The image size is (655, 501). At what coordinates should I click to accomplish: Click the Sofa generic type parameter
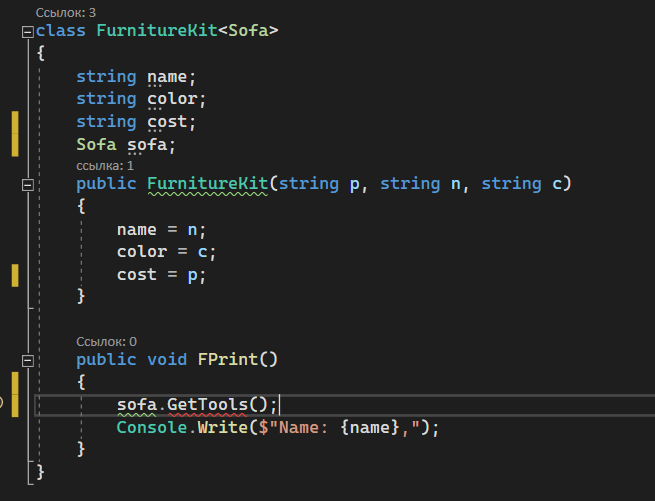point(248,31)
